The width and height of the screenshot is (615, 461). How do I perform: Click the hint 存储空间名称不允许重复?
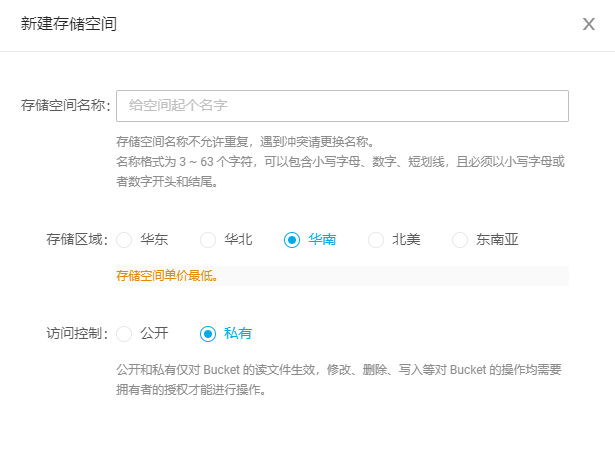(182, 142)
